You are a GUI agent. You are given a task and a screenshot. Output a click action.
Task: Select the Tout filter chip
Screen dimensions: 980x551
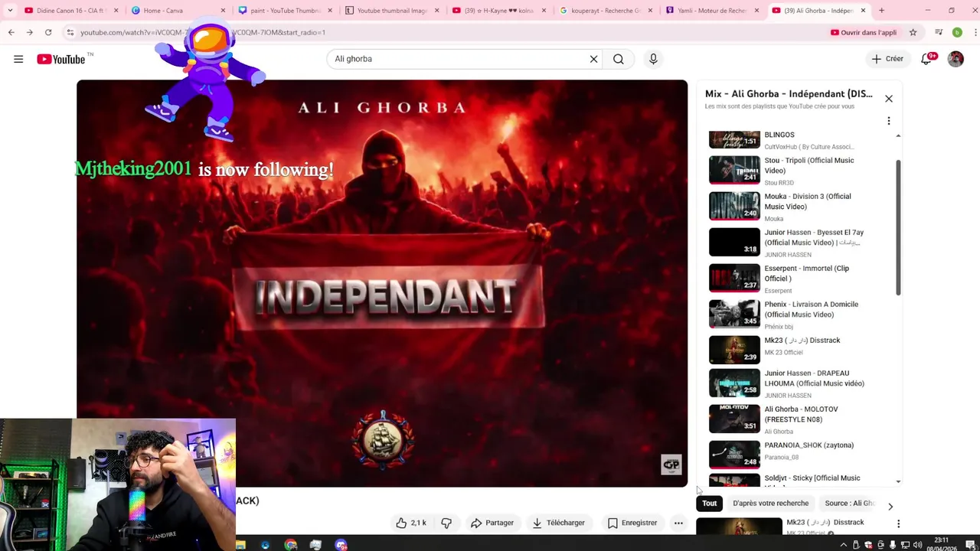(x=710, y=504)
